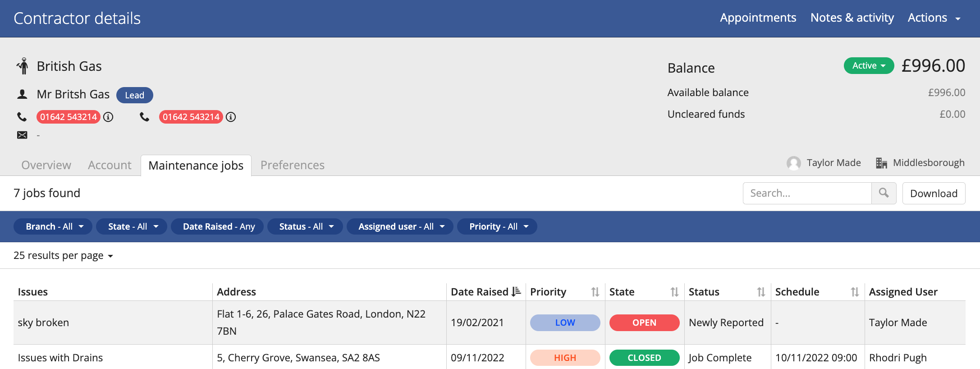Switch to the Preferences tab
Viewport: 980px width, 369px height.
[293, 165]
